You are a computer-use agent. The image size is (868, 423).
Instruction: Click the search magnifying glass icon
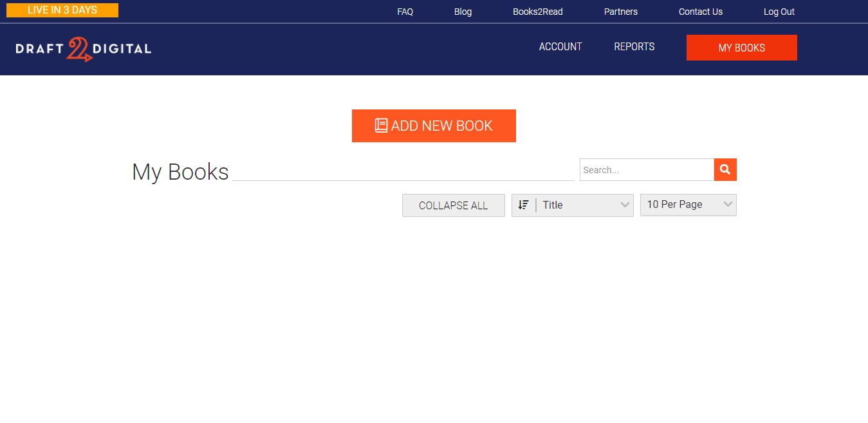725,169
